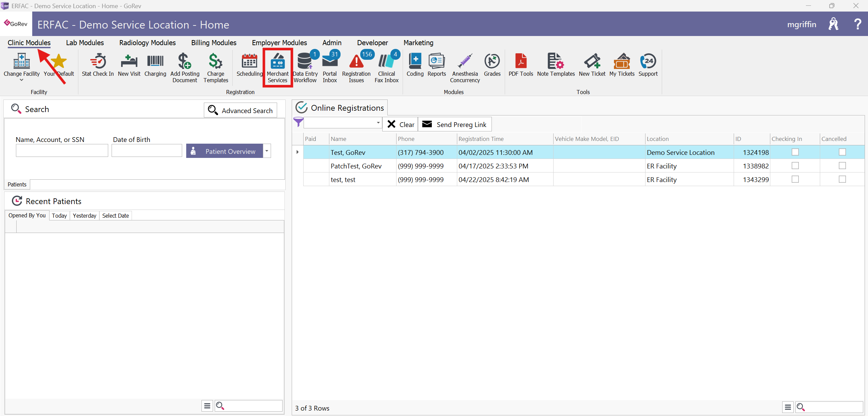Open Anesthesia Concurrency module

(x=465, y=68)
